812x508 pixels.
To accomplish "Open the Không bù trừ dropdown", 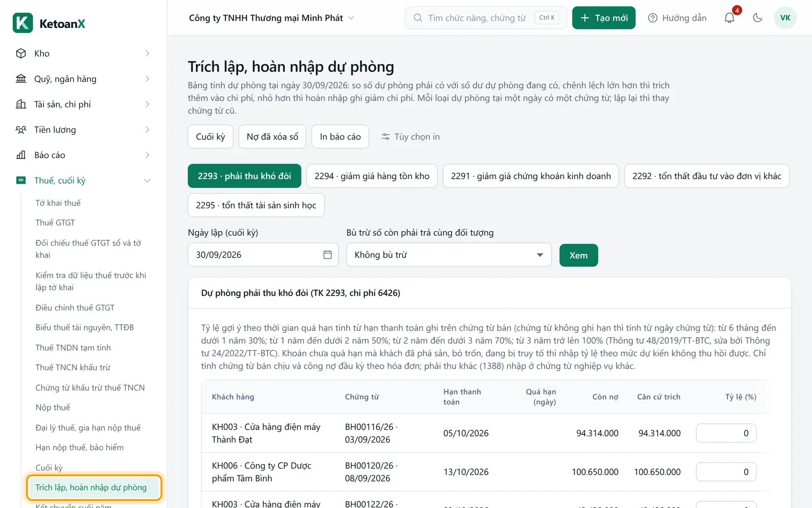I will click(449, 255).
